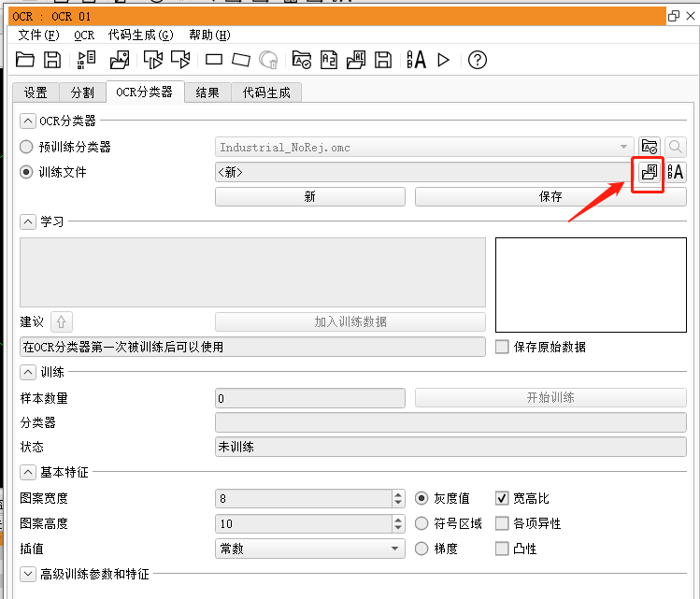Switch to the 分割 tab
Viewport: 700px width, 599px height.
pos(82,93)
